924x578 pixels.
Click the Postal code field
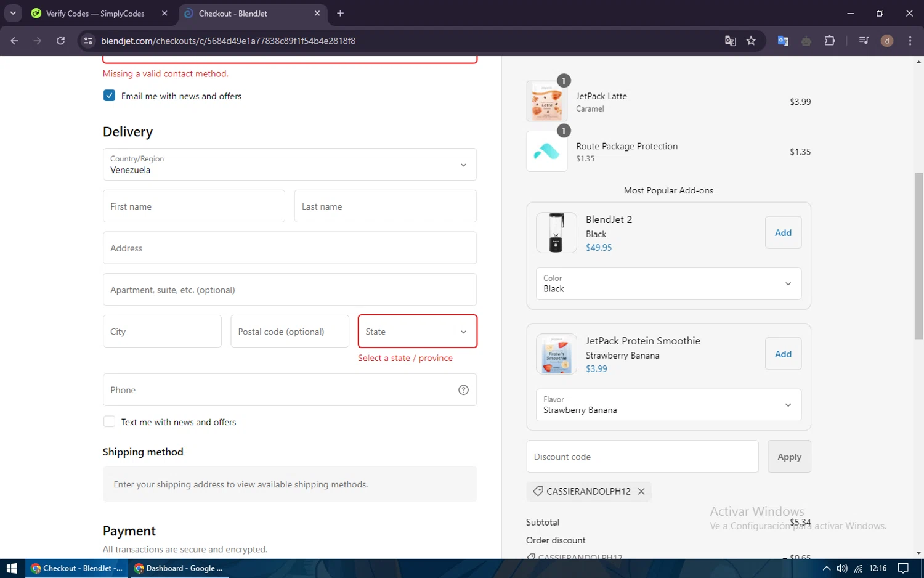290,332
